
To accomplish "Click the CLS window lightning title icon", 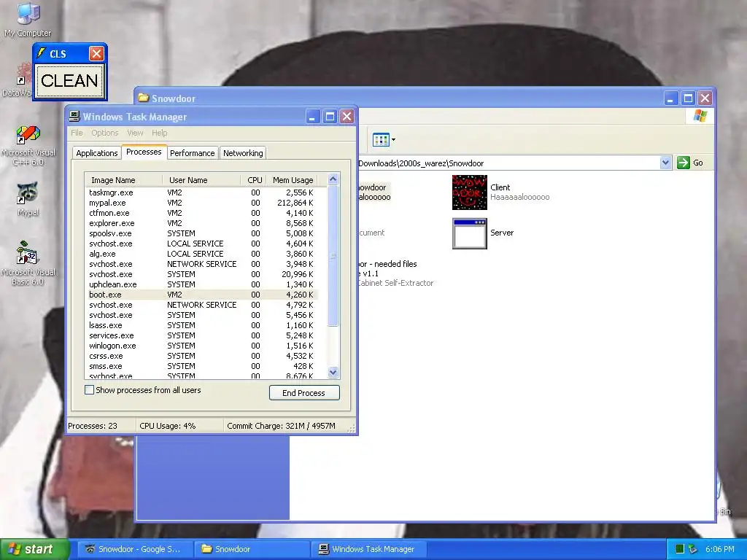I will (x=42, y=53).
